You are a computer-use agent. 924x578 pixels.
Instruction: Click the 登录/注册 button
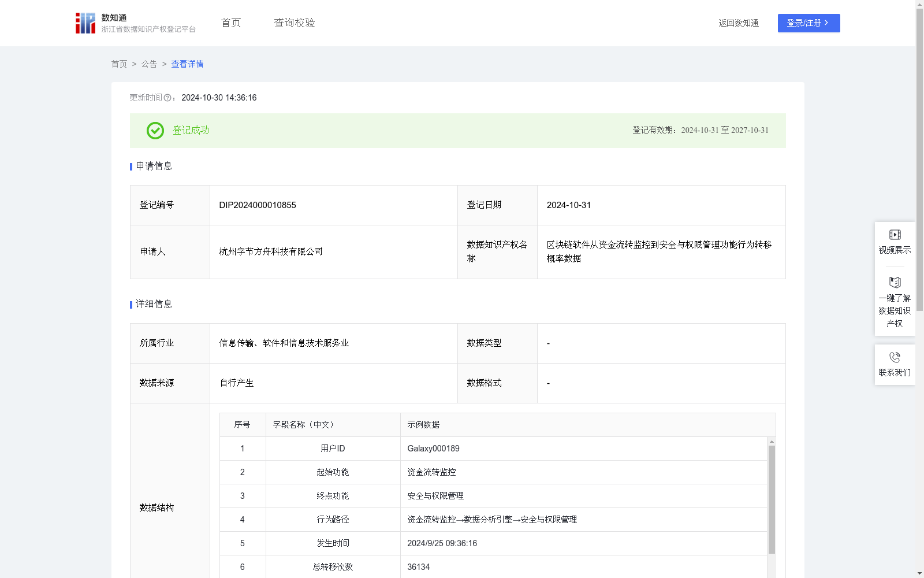(x=808, y=23)
